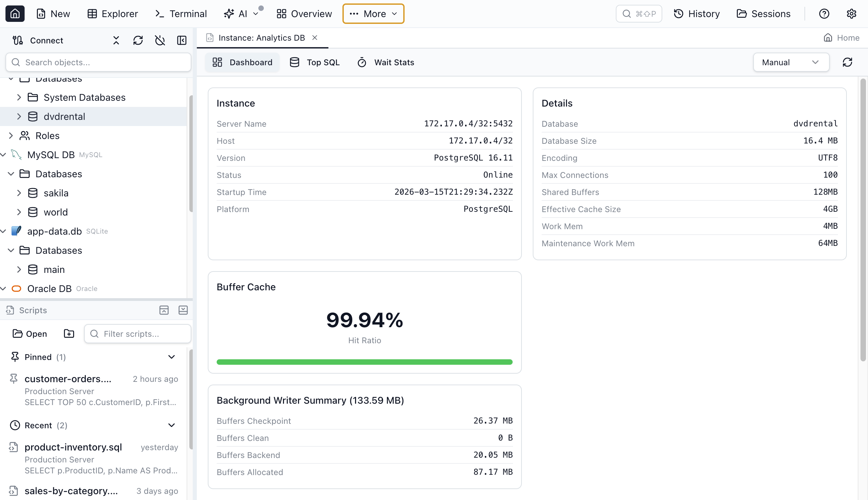Image resolution: width=868 pixels, height=500 pixels.
Task: Create new script folder icon
Action: tap(69, 333)
